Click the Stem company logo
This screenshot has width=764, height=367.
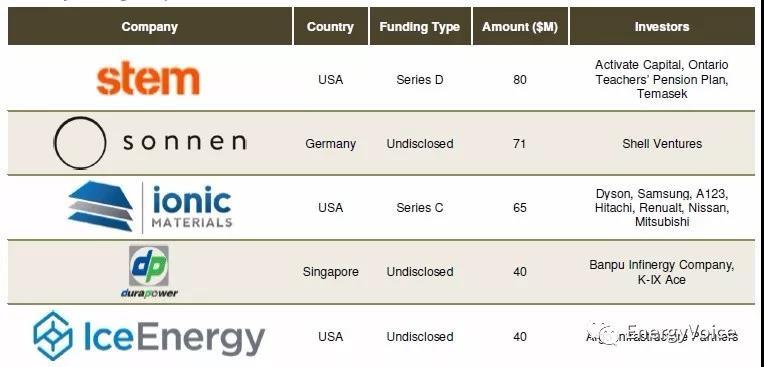[x=148, y=78]
